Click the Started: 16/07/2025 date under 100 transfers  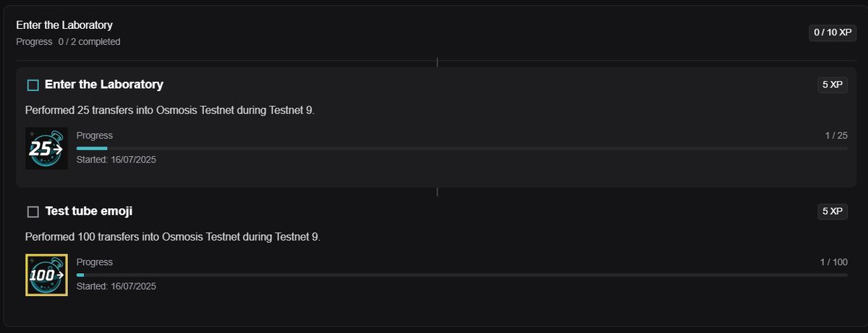[x=116, y=286]
